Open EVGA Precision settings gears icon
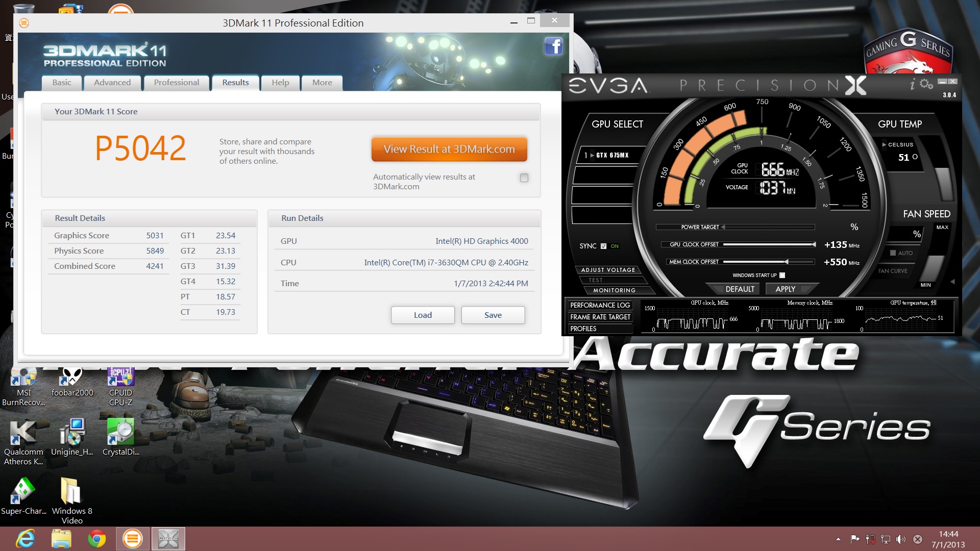 pyautogui.click(x=926, y=84)
